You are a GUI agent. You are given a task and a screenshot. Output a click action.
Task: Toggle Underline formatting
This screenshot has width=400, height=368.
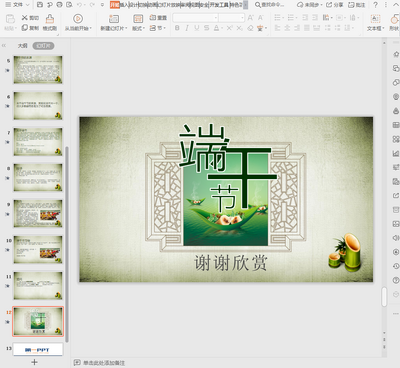point(197,28)
